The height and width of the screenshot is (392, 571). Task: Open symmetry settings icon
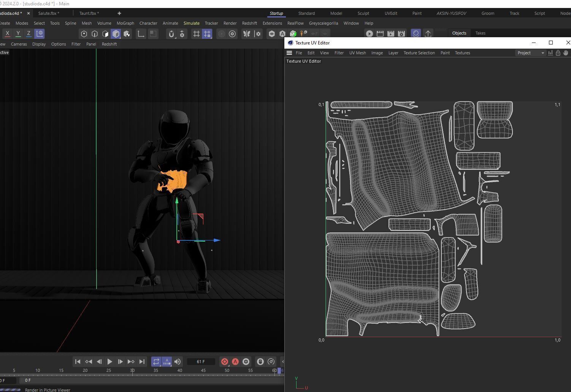pos(258,34)
